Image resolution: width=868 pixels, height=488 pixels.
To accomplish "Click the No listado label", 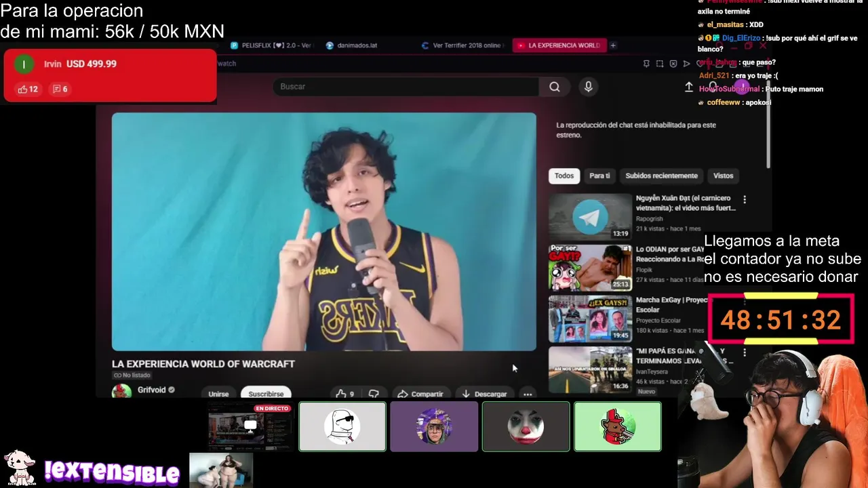I will (x=132, y=375).
